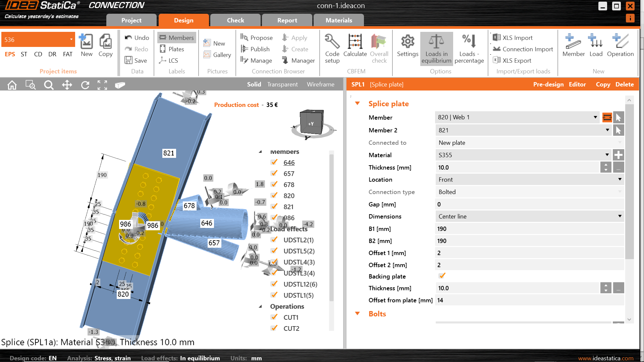The height and width of the screenshot is (362, 644).
Task: Select the pan view arrows icon
Action: (x=67, y=85)
